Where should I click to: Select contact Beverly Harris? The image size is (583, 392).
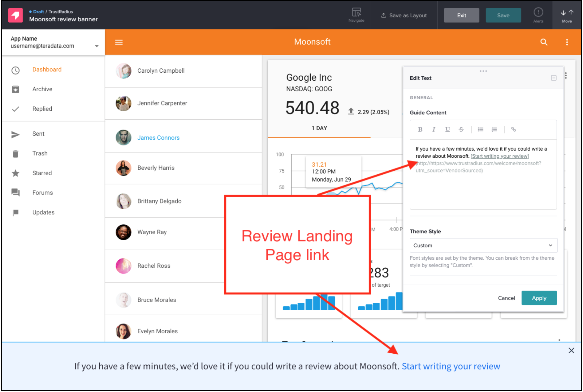tap(183, 168)
